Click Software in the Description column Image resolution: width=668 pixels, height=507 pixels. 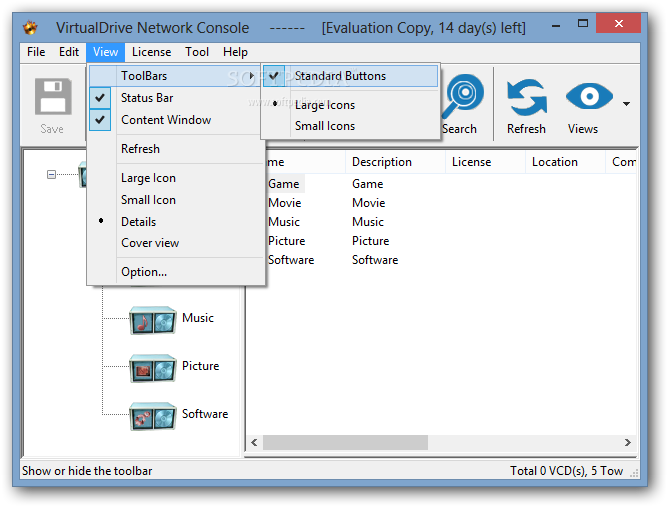[x=375, y=260]
